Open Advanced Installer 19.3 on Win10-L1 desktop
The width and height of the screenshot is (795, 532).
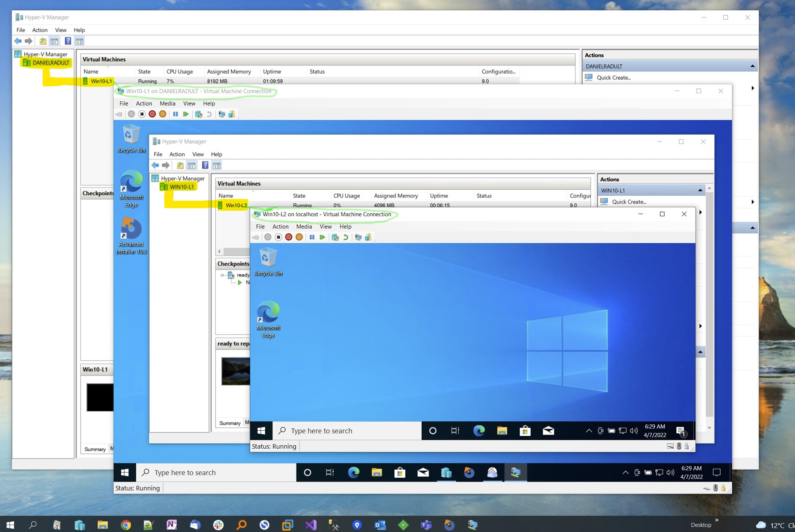pyautogui.click(x=131, y=235)
